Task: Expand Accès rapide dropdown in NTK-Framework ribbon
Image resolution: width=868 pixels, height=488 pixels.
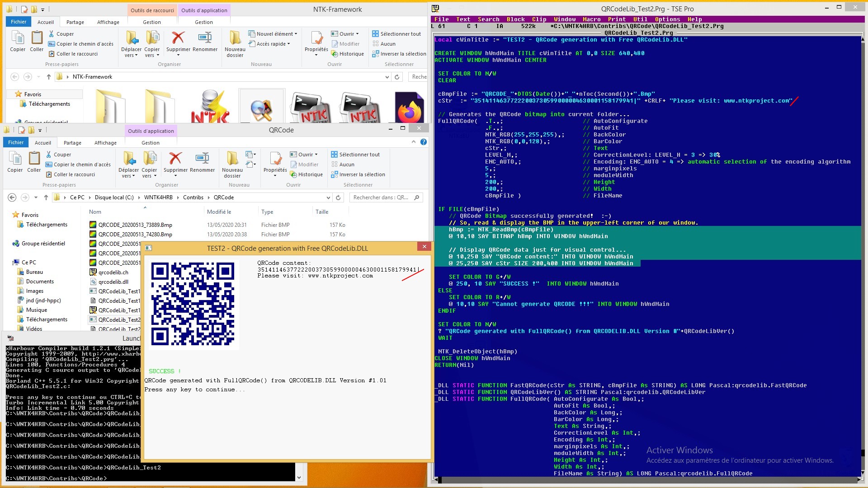Action: [x=269, y=44]
